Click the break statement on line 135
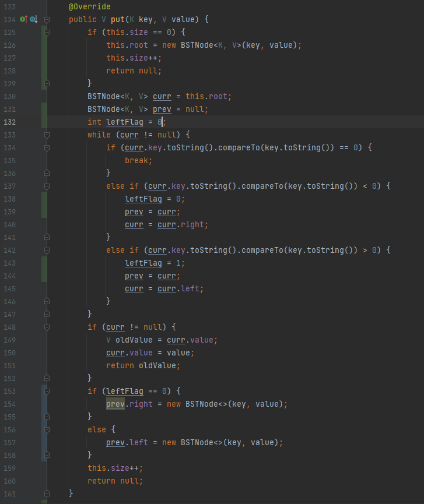Screen dimensions: 424x504 tap(138, 160)
